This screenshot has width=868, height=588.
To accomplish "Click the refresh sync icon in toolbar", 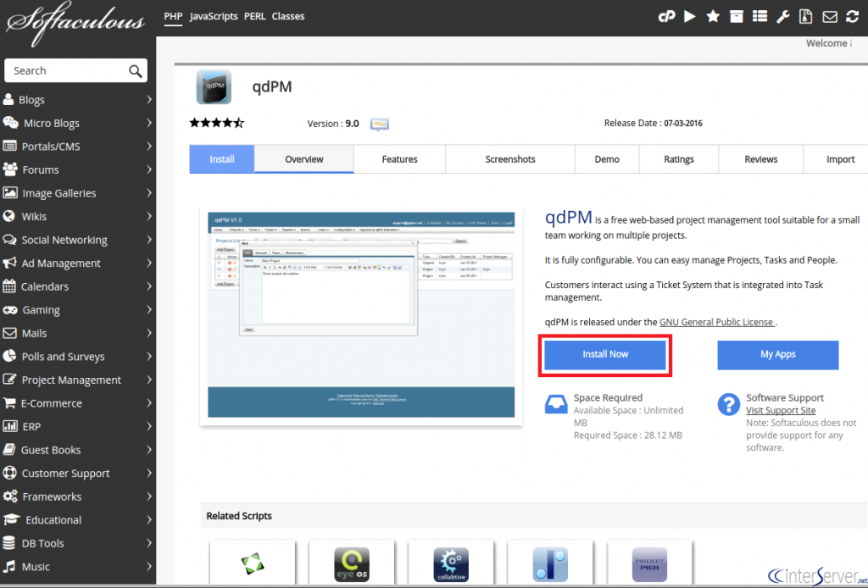I will click(x=853, y=16).
